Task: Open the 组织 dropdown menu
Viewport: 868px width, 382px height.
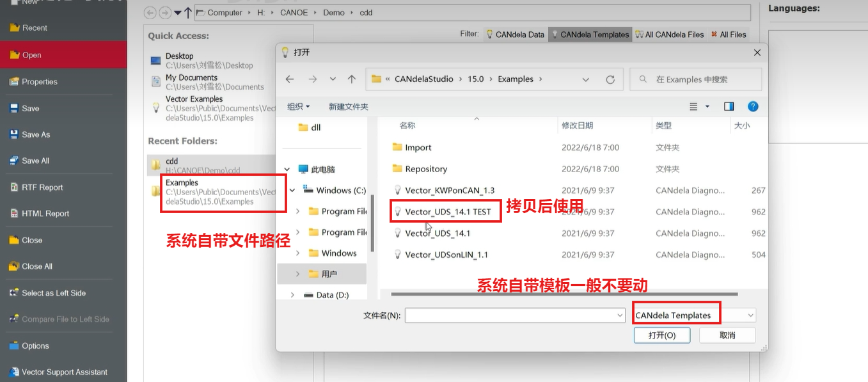Action: (299, 106)
